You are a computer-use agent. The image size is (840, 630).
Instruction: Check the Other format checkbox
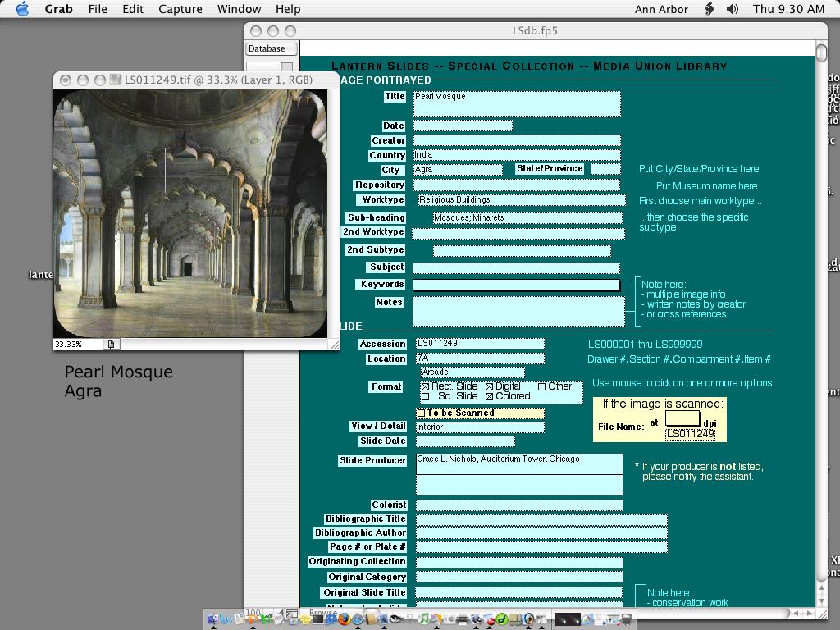(541, 387)
